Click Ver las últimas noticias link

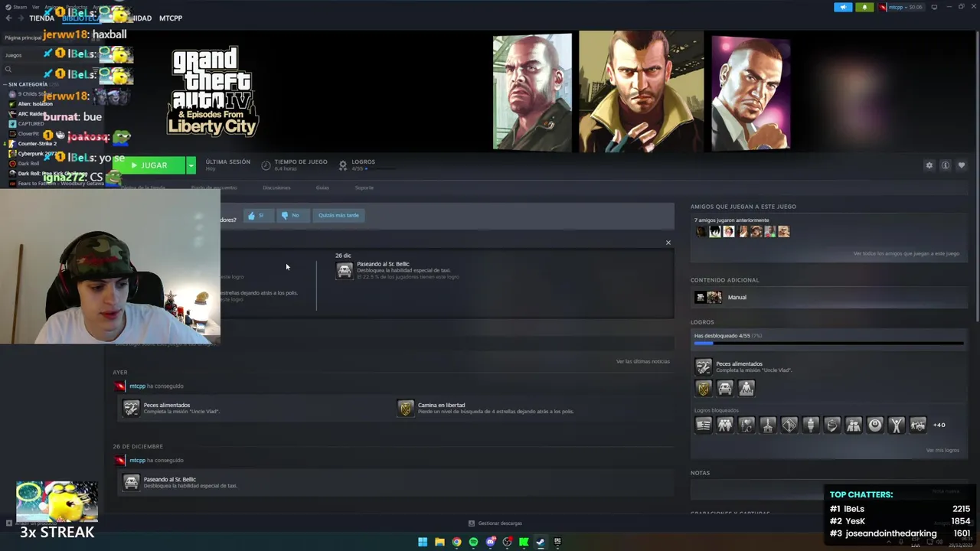pyautogui.click(x=642, y=361)
